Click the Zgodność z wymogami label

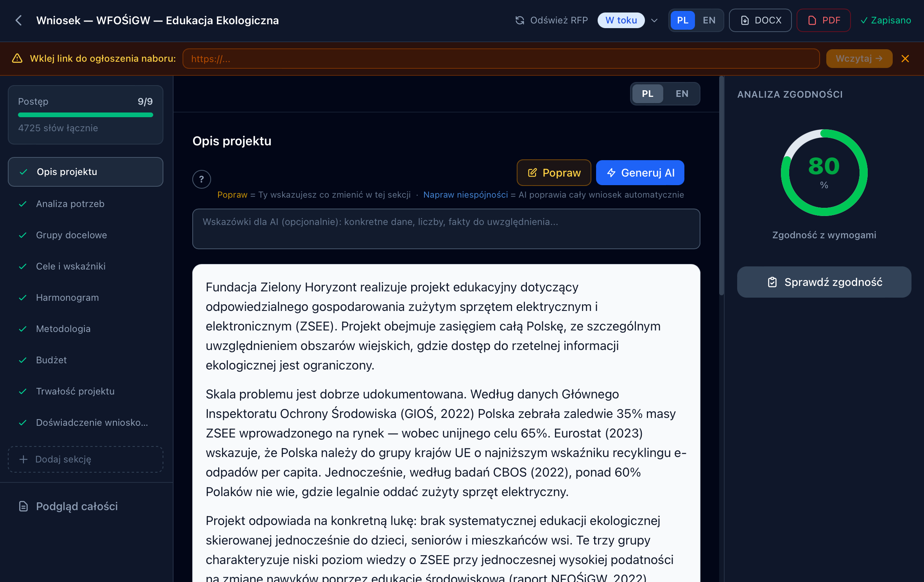tap(824, 235)
